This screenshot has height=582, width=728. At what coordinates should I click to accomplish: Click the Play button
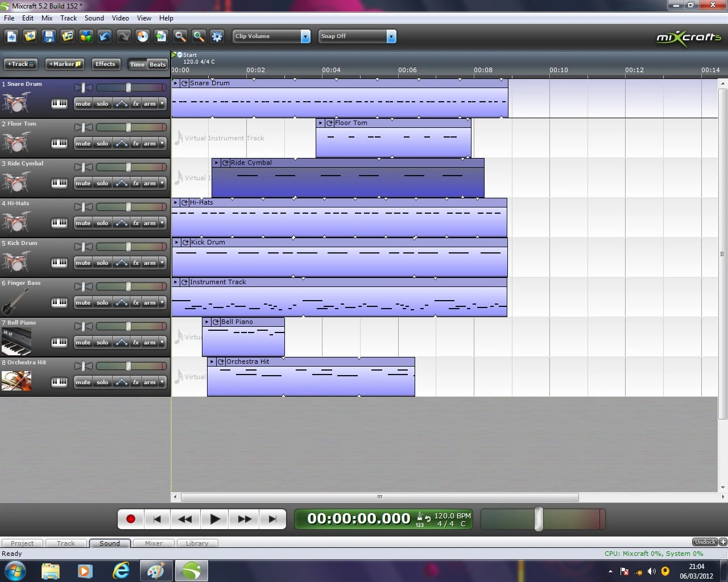(x=215, y=519)
